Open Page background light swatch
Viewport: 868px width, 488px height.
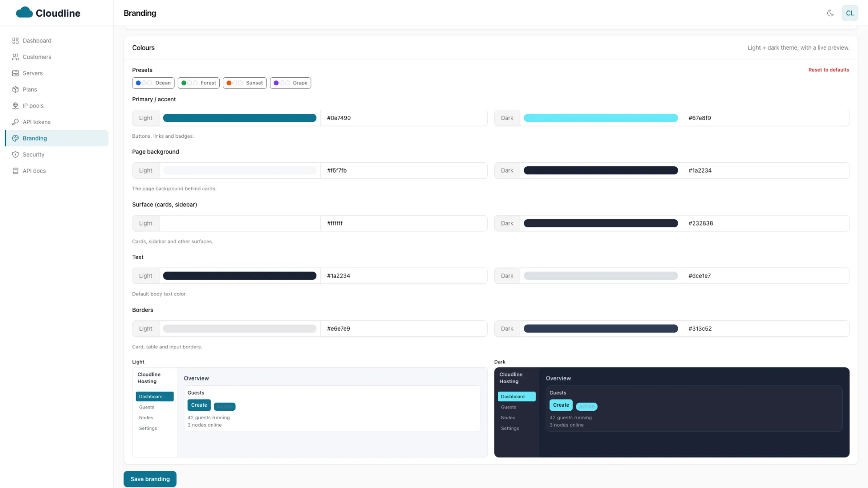pos(240,170)
